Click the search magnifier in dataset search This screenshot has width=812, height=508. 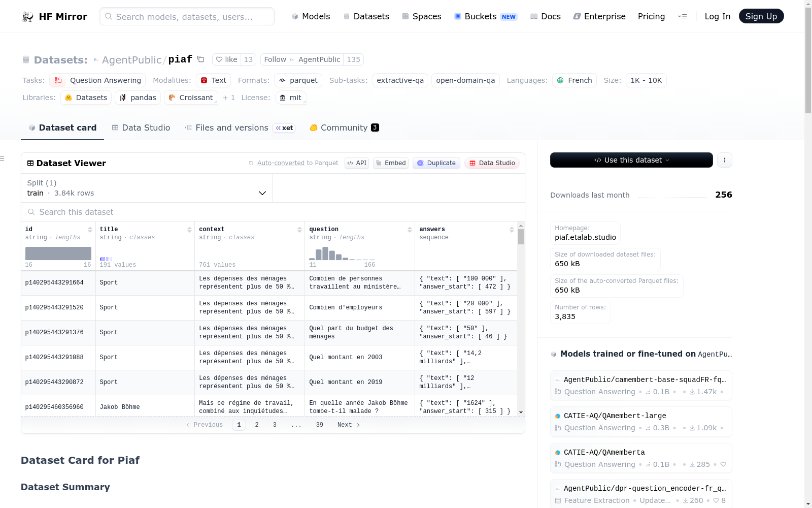[x=31, y=212]
